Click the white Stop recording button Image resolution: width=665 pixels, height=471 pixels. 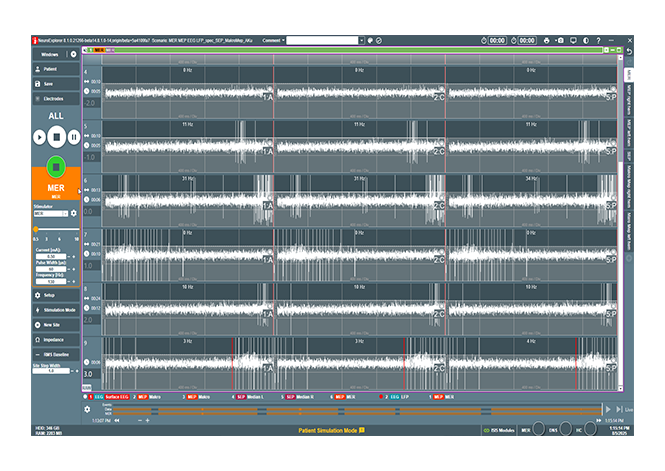[57, 136]
